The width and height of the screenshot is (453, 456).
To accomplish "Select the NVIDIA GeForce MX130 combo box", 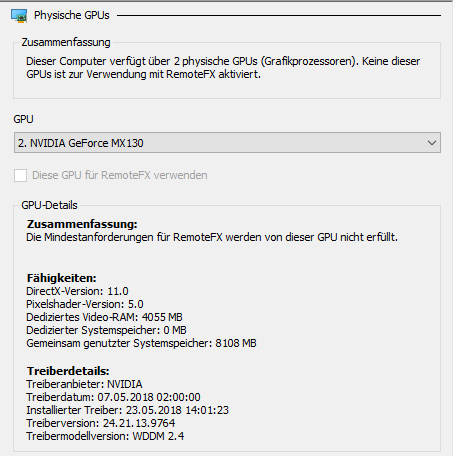I will (x=227, y=143).
